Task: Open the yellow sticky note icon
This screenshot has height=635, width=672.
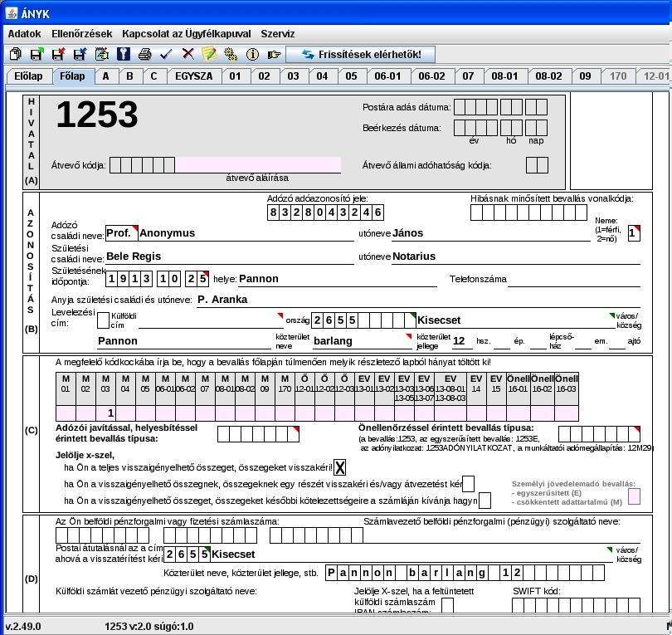Action: tap(209, 54)
